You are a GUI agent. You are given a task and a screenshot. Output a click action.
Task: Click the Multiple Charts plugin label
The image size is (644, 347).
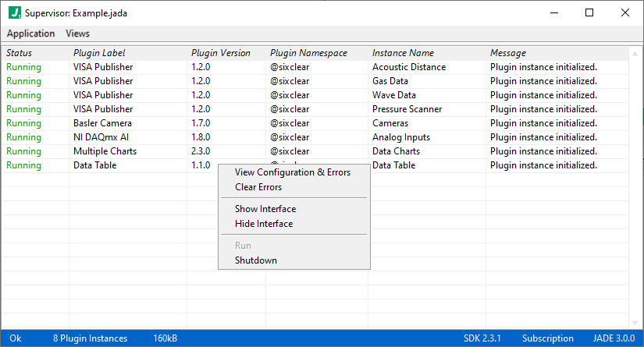(x=105, y=151)
